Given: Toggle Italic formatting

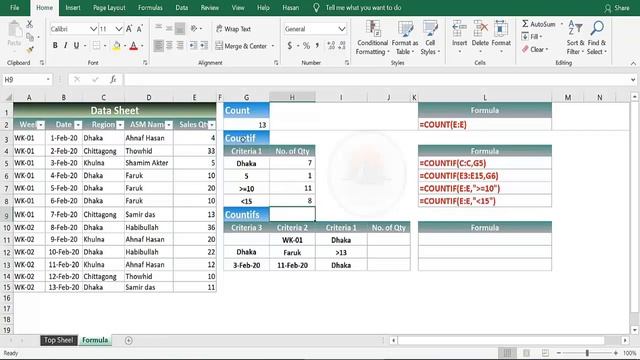Looking at the screenshot, I should pyautogui.click(x=65, y=46).
